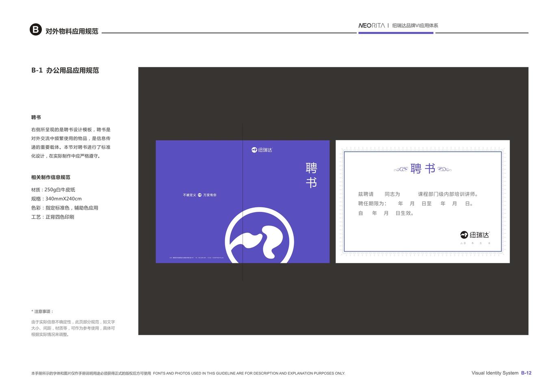Select certificate line 自 年 月 日生效
The image size is (555, 392).
click(386, 213)
